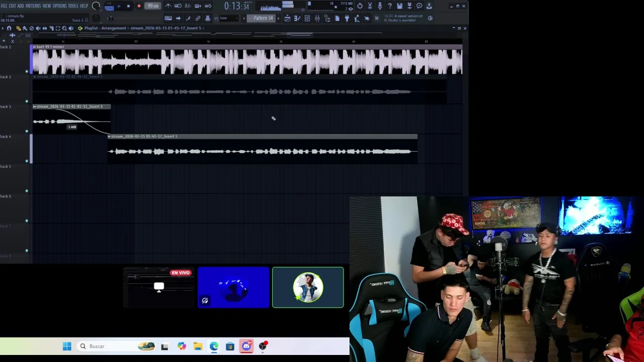Click the tempo field showing 99.000
The image size is (644, 362).
pyautogui.click(x=152, y=6)
